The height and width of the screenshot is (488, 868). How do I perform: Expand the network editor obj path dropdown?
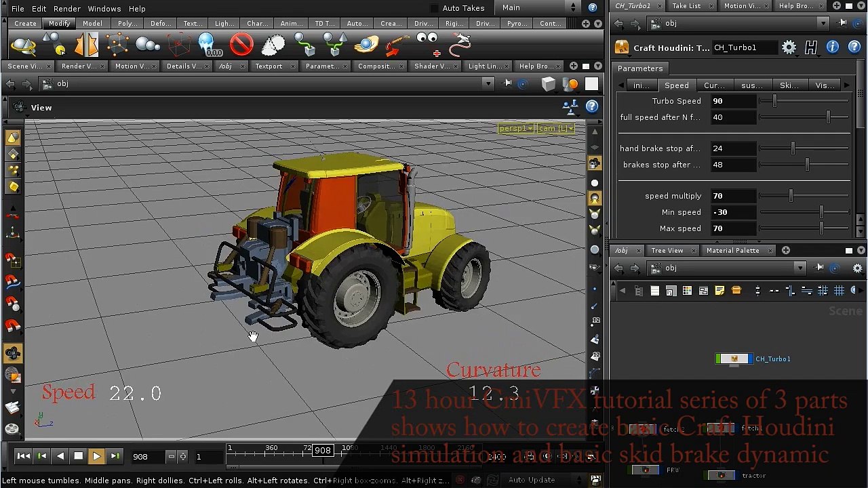(x=800, y=268)
